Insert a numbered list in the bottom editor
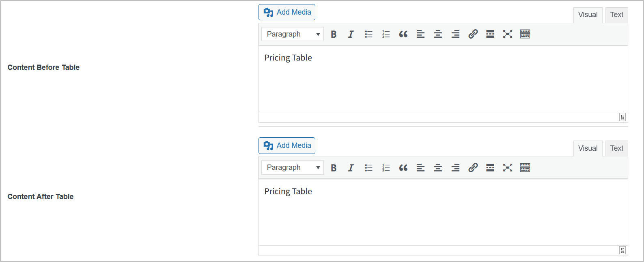The image size is (644, 262). point(386,167)
